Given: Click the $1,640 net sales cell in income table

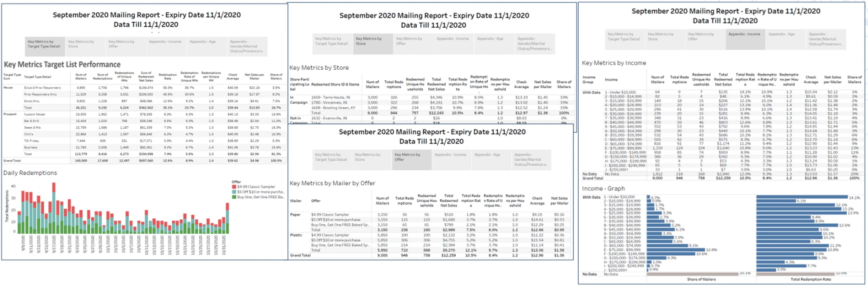Looking at the screenshot, I should coord(723,148).
